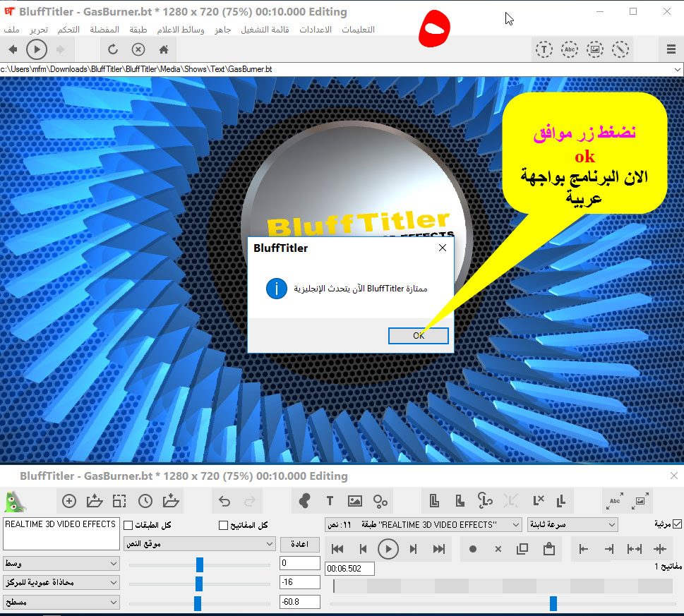Click the circled X stop icon
This screenshot has height=616, width=684.
click(x=138, y=49)
